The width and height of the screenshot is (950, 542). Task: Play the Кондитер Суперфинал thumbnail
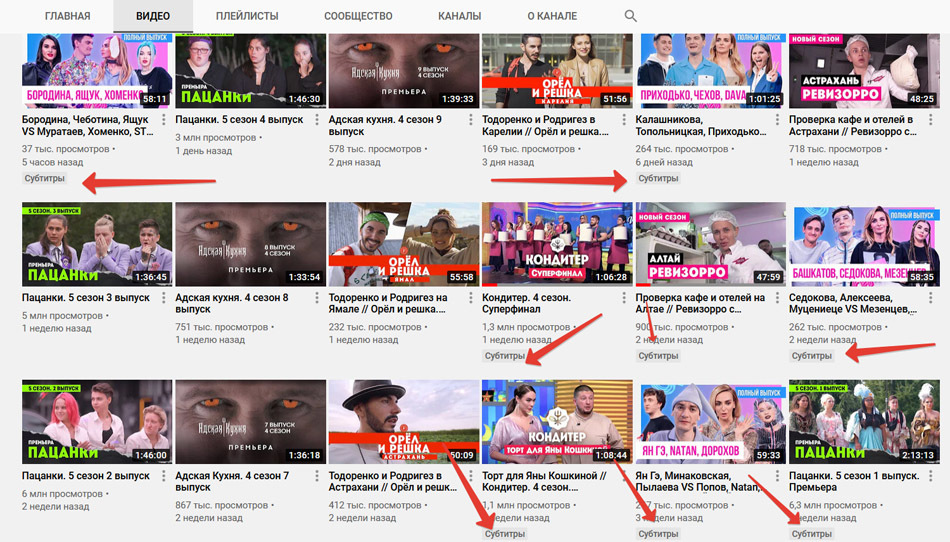pyautogui.click(x=557, y=244)
